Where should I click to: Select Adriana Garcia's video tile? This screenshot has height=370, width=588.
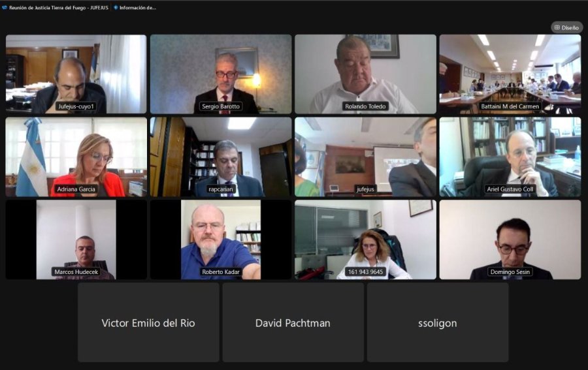point(76,157)
